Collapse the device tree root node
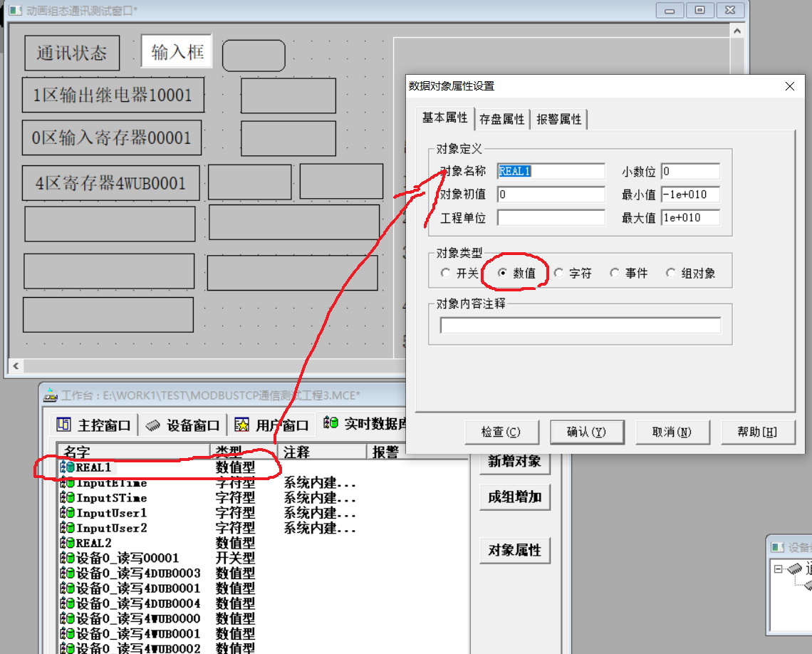Viewport: 812px width, 654px height. (x=778, y=569)
